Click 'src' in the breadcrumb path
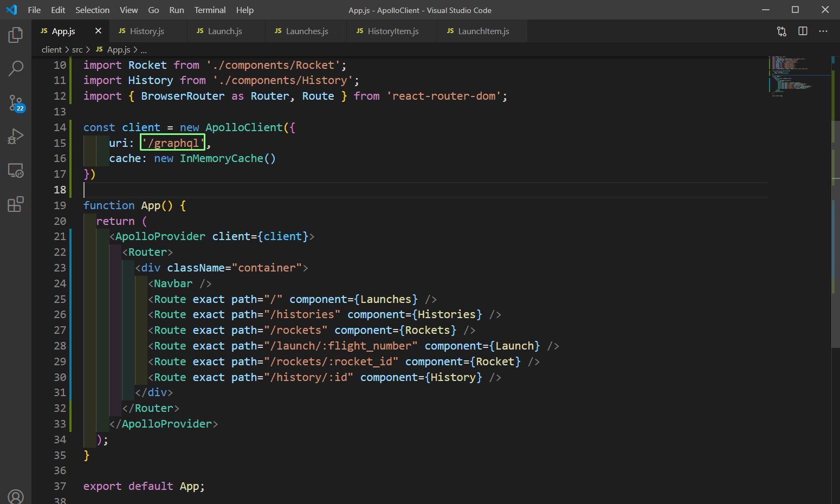 click(x=77, y=49)
